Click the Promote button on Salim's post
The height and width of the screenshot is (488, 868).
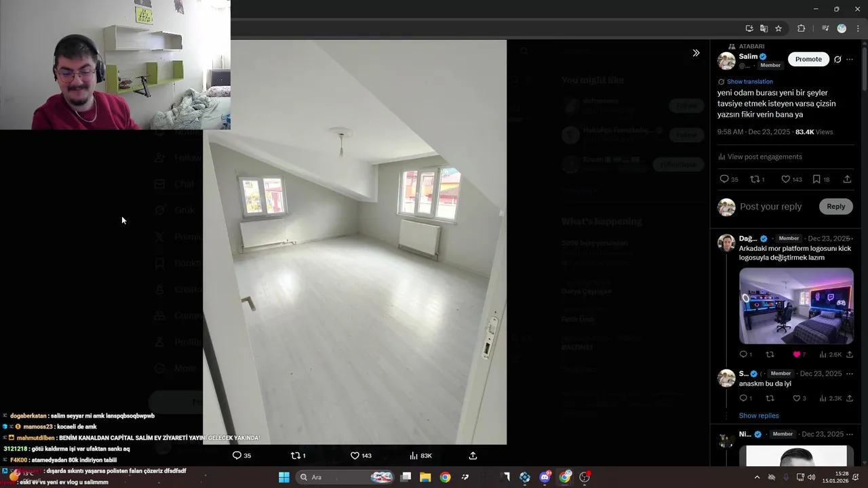pos(808,59)
